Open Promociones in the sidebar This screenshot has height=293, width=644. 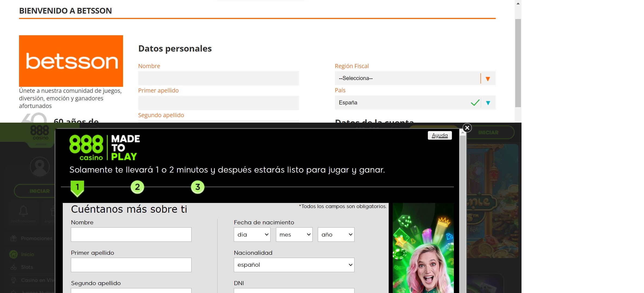[x=30, y=238]
